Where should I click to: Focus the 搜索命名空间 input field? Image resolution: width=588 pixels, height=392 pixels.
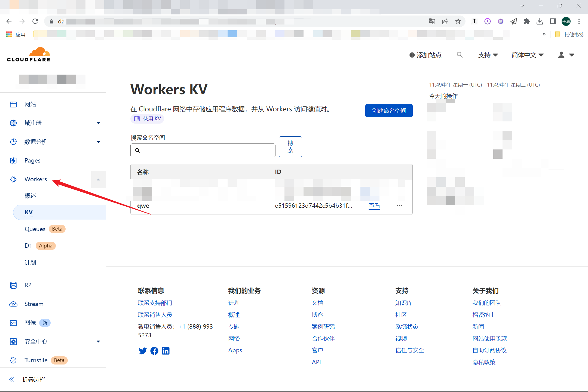tap(203, 151)
